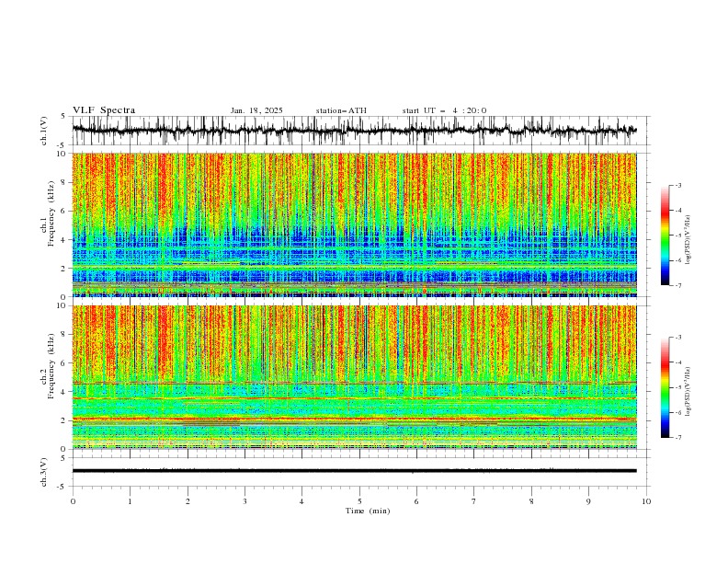Click the "-5" label on ch.1 colorbar
This screenshot has height=563, width=728.
tap(678, 236)
